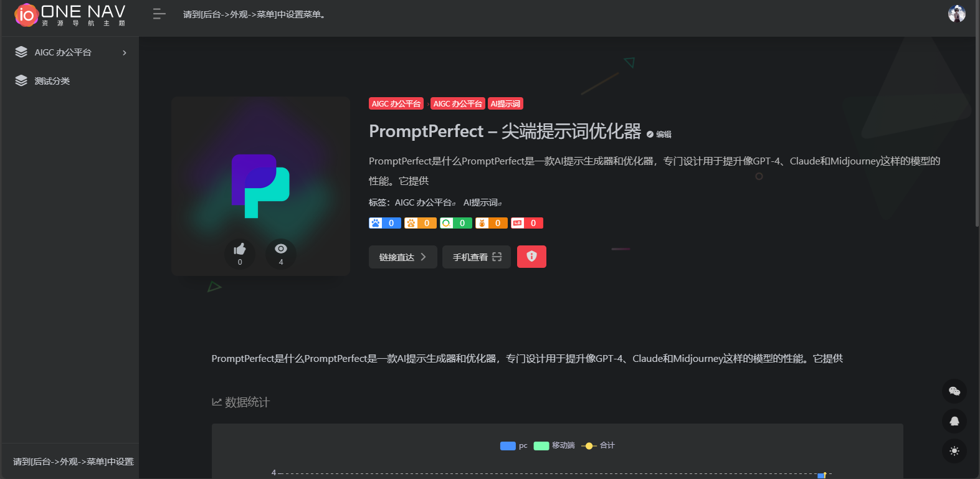980x479 pixels.
Task: Click the ONE NAV logo
Action: click(x=70, y=14)
